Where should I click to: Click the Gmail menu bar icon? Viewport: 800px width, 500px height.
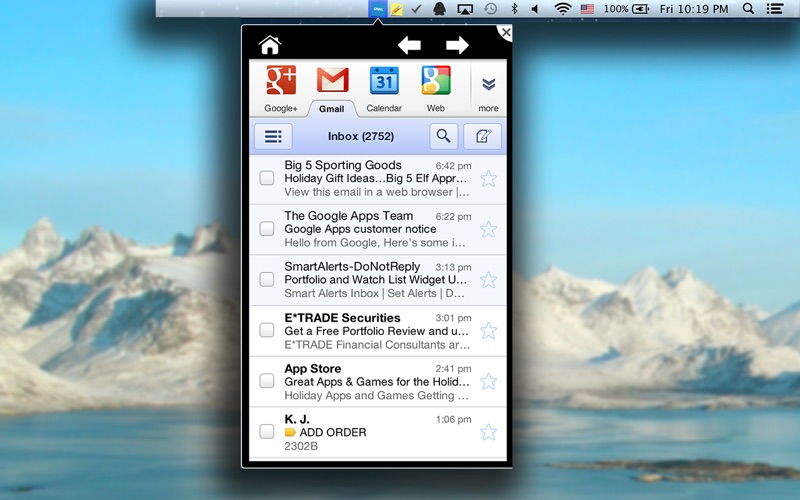[378, 9]
